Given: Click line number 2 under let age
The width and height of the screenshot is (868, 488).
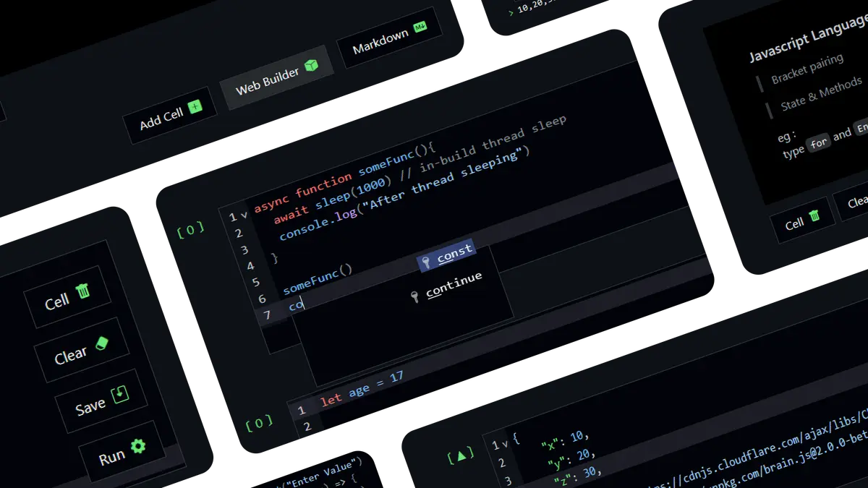Looking at the screenshot, I should point(306,427).
